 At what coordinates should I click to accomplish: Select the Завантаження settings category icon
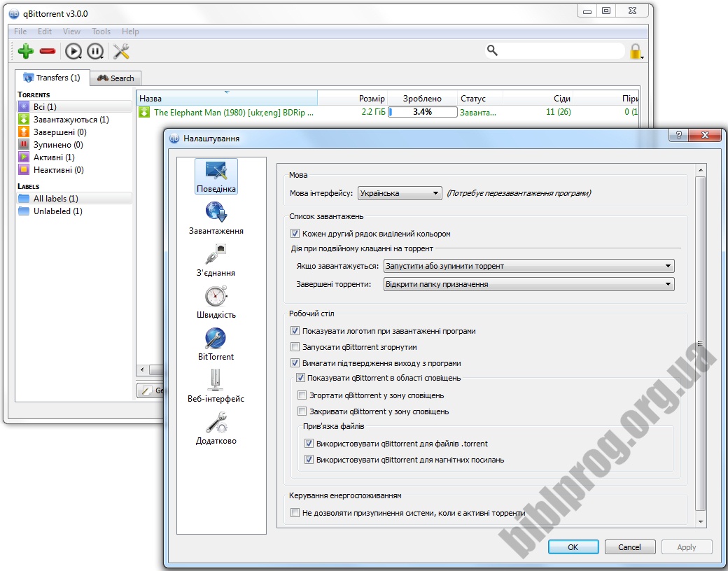pyautogui.click(x=216, y=218)
